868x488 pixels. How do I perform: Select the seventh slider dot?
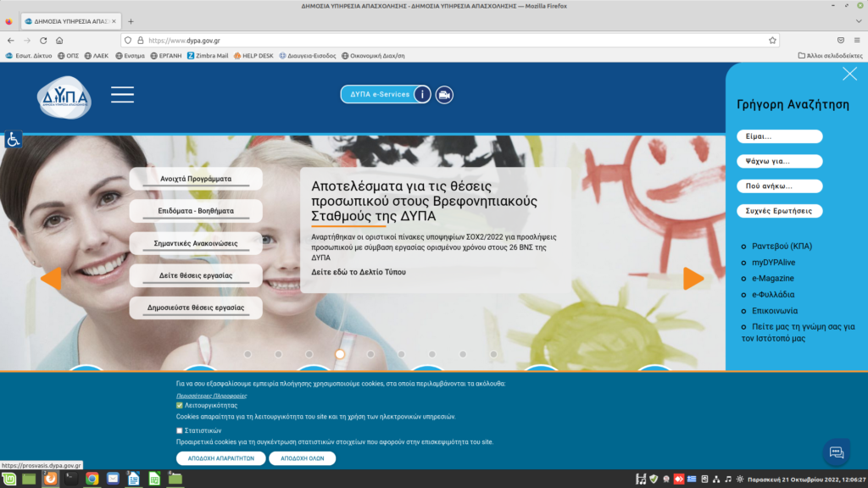point(431,354)
